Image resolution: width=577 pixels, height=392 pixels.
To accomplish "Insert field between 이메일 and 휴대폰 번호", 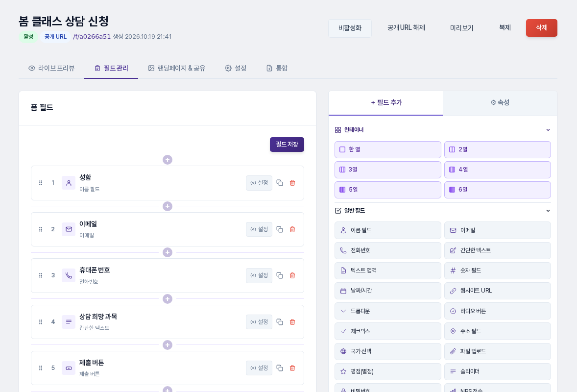I will point(168,252).
